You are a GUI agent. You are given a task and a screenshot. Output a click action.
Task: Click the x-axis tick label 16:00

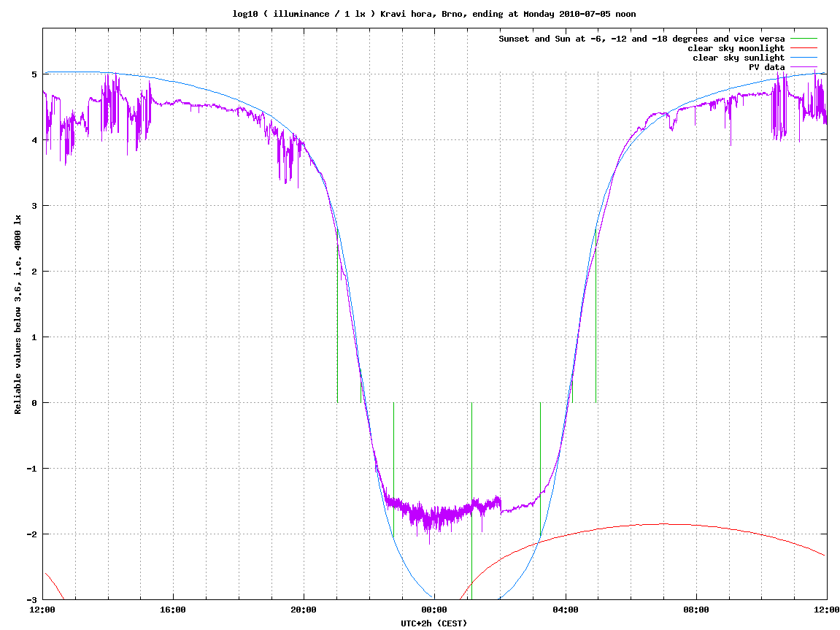pyautogui.click(x=173, y=610)
